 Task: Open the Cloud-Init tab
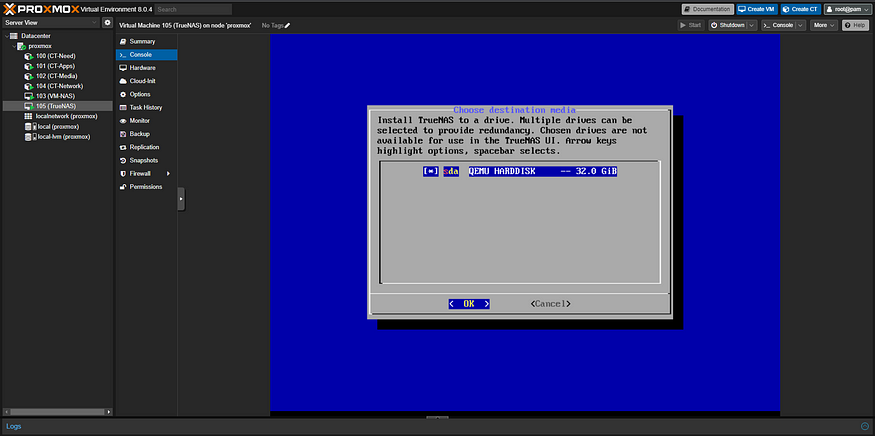146,81
